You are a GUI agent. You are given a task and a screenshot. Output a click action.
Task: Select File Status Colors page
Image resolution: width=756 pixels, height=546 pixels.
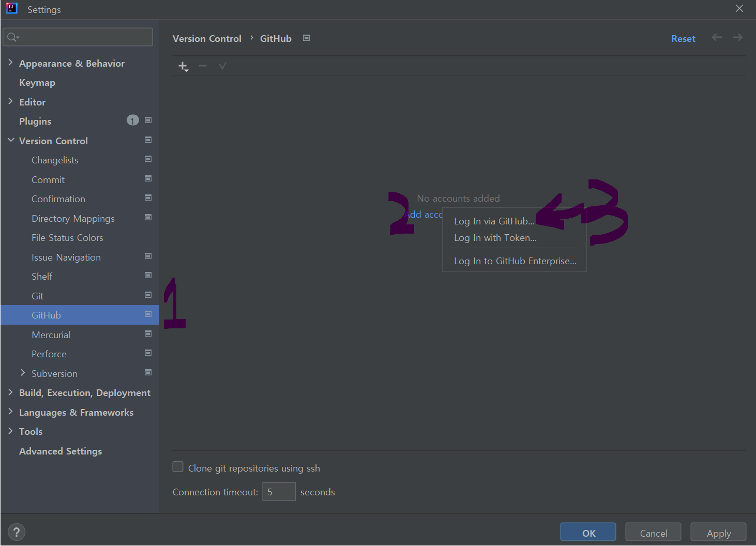tap(67, 238)
